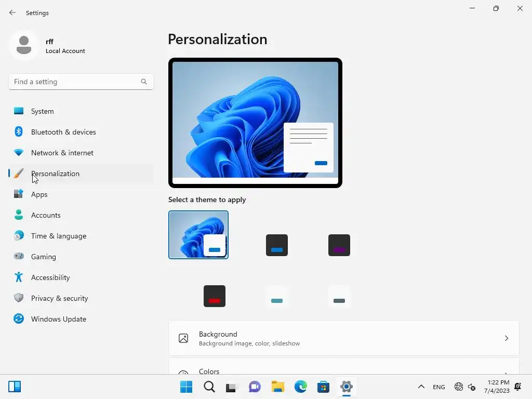Click the Settings window title text
532x399 pixels.
point(37,13)
